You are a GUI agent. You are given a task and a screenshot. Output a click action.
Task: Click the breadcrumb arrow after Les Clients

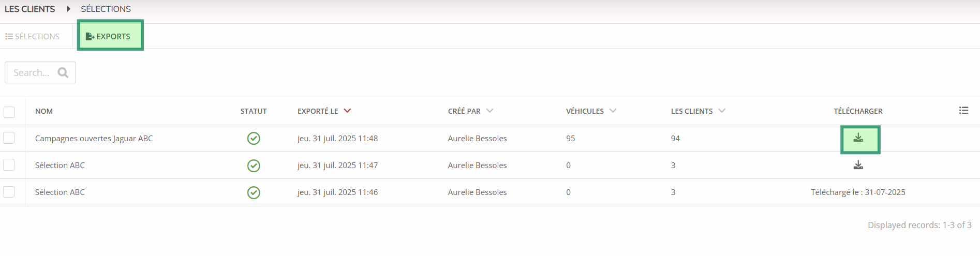(68, 9)
